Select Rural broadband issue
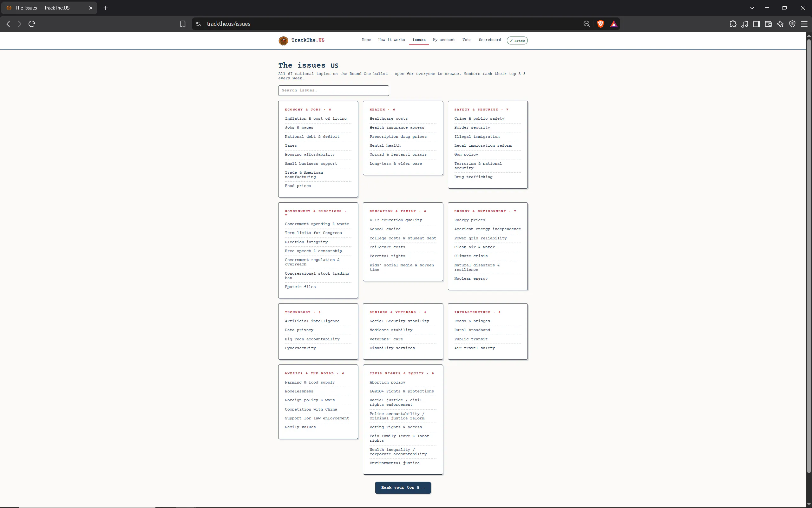The width and height of the screenshot is (812, 508). (472, 330)
